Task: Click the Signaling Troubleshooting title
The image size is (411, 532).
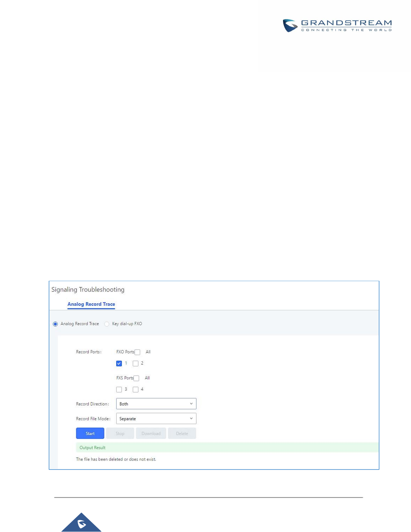Action: pos(88,290)
